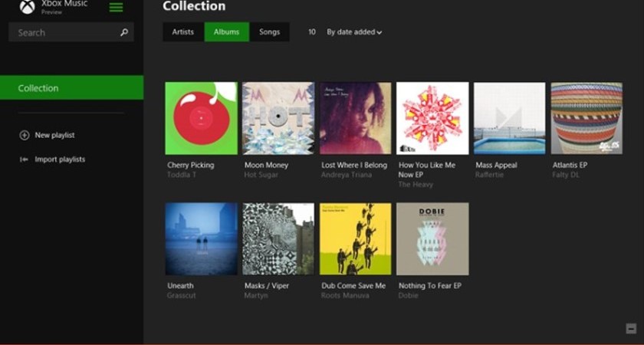The width and height of the screenshot is (644, 345).
Task: Switch to the Songs tab
Action: pos(269,32)
